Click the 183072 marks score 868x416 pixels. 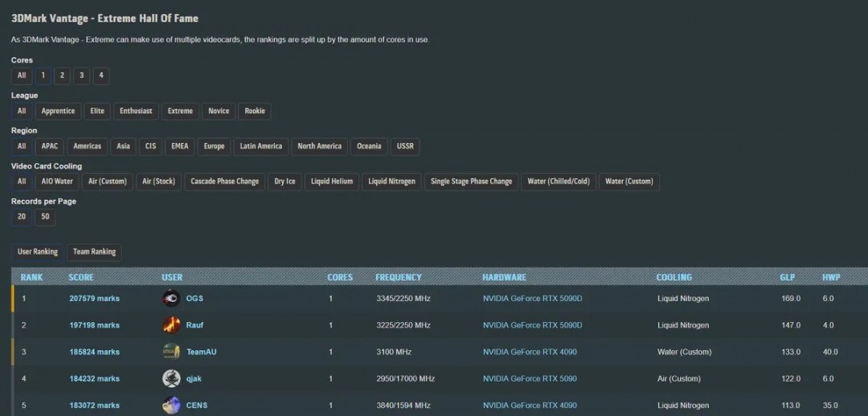94,406
